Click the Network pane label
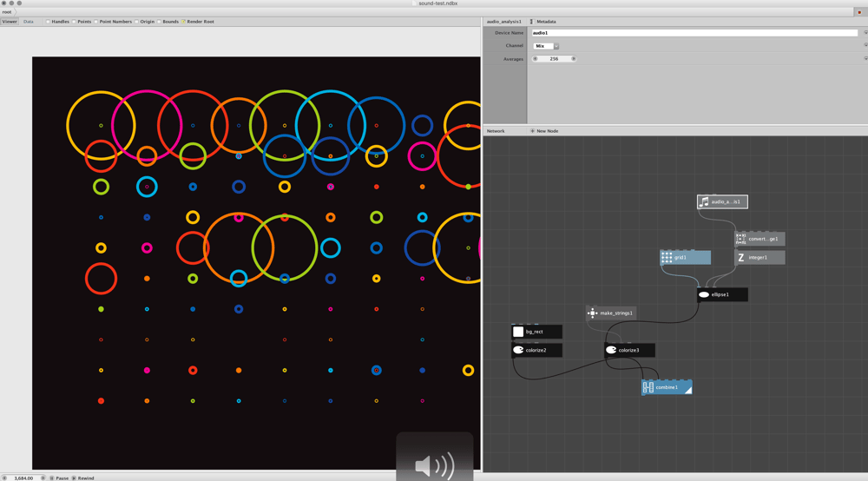 496,131
